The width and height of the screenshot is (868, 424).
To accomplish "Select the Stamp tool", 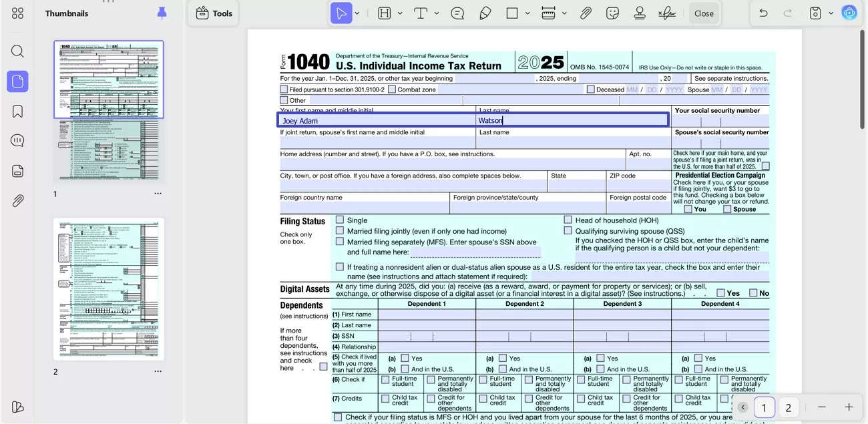I will (639, 13).
